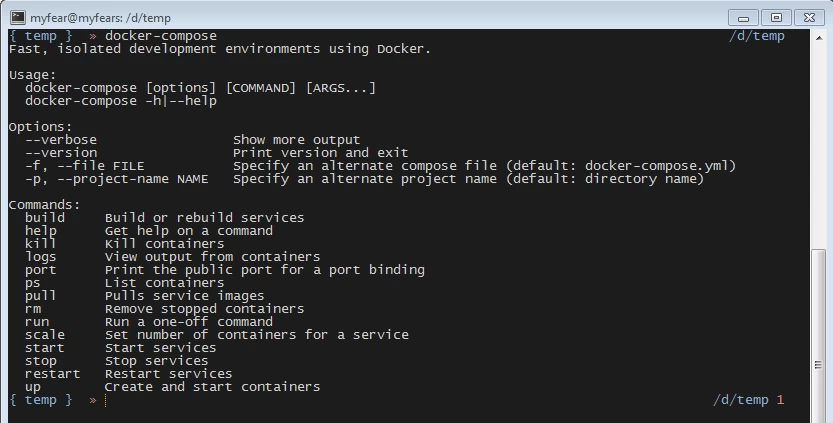Click 'View output from containers' description

point(212,257)
